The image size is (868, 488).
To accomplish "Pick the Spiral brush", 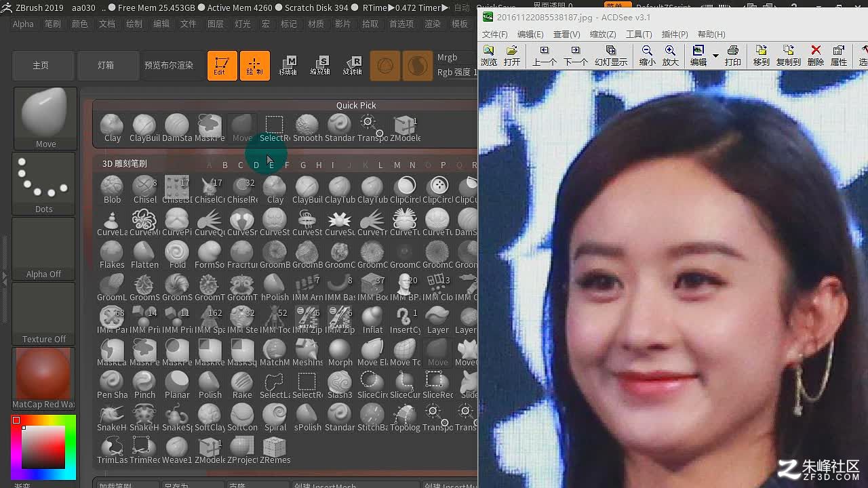I will click(275, 418).
